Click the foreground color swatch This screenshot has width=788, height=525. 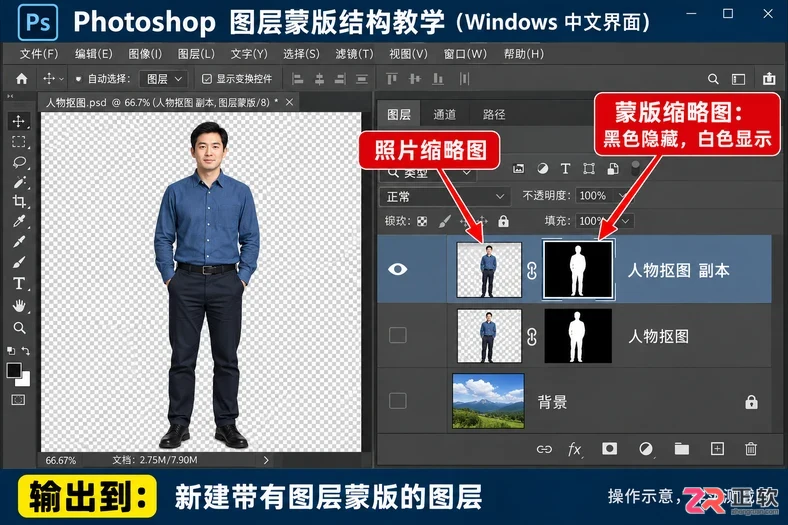(x=14, y=371)
